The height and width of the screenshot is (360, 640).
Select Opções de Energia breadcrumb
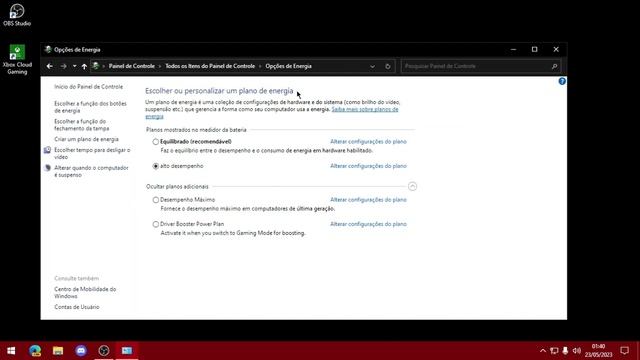(288, 66)
